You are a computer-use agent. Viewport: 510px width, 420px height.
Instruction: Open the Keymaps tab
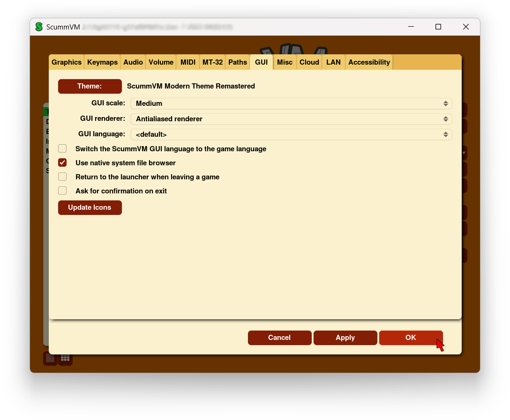point(102,62)
